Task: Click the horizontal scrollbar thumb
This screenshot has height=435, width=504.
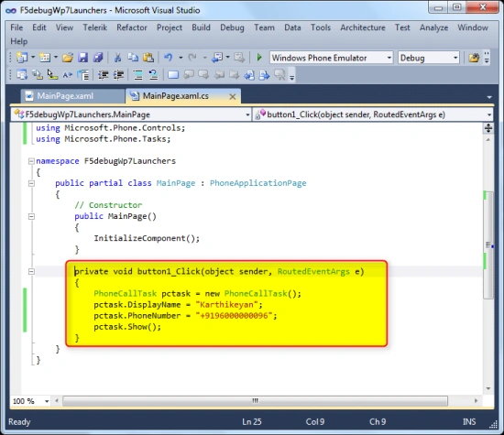Action: [255, 401]
